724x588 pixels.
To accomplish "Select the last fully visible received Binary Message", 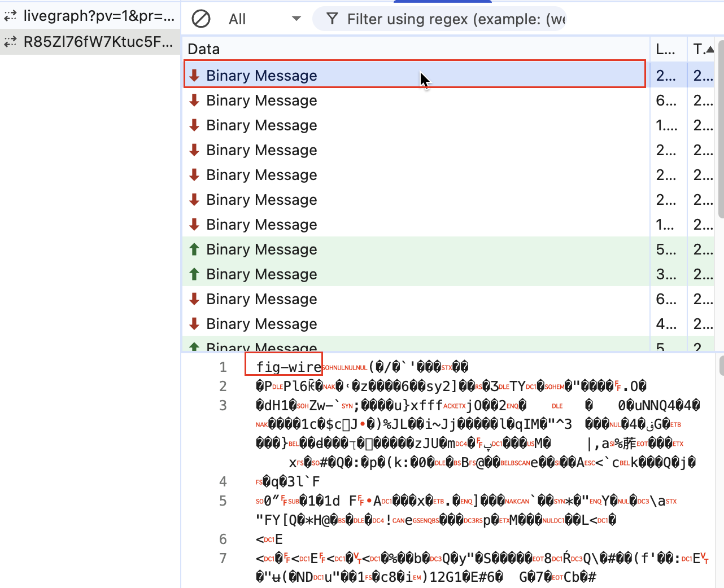I will tap(261, 324).
